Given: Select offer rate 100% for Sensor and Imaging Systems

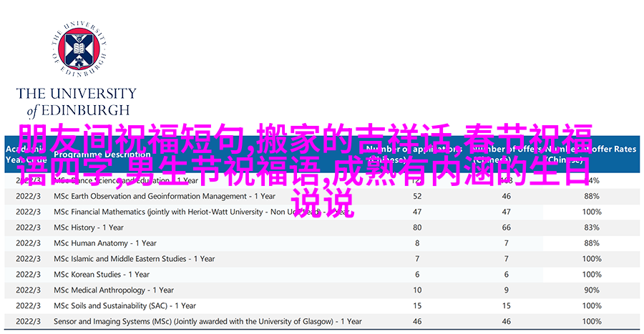Looking at the screenshot, I should (x=592, y=321).
